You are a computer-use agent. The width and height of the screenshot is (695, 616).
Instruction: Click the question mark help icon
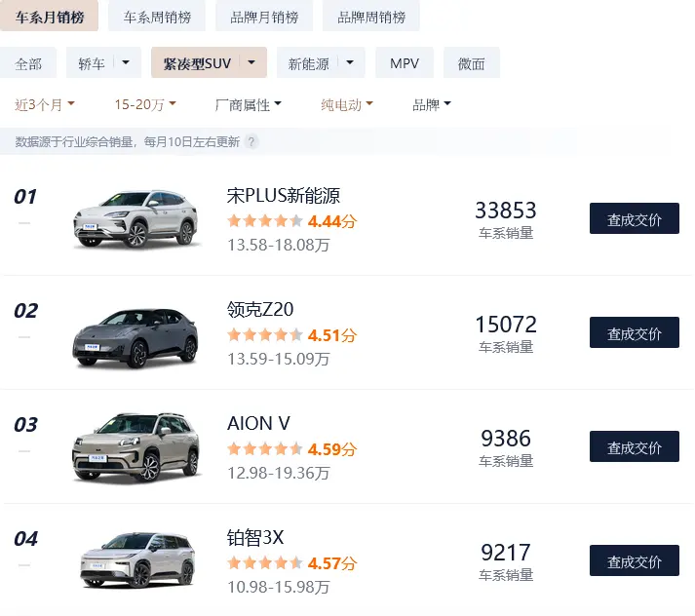pyautogui.click(x=251, y=141)
